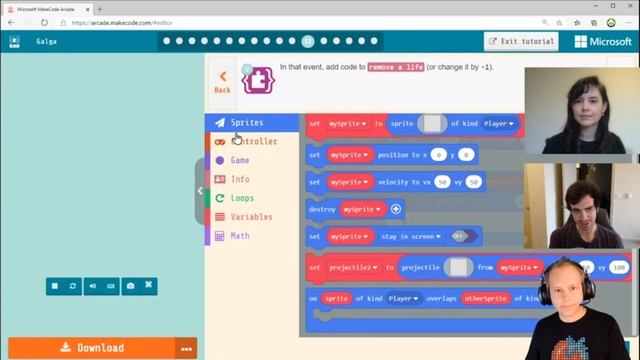Click the browser profile avatar icon
Screen dimensions: 640x360
(x=611, y=23)
